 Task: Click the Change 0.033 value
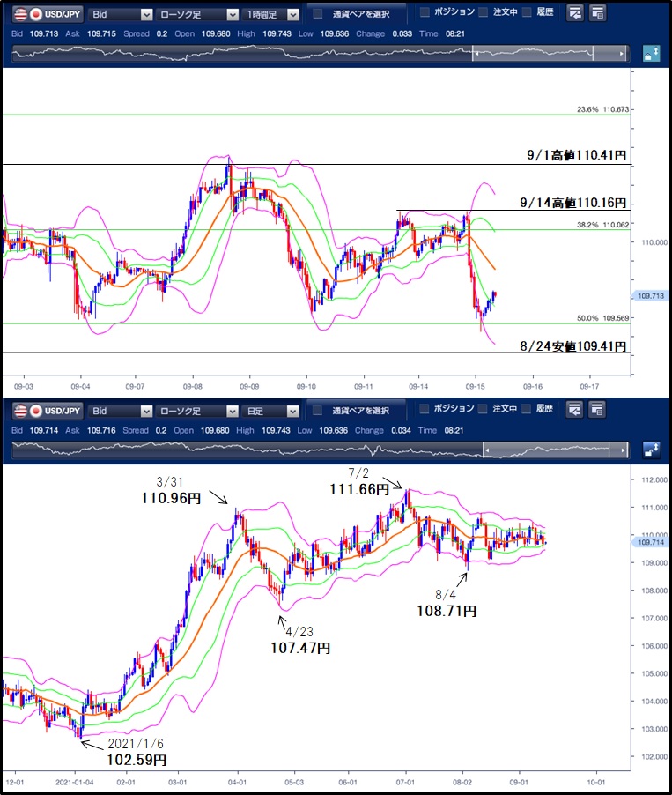(x=402, y=34)
